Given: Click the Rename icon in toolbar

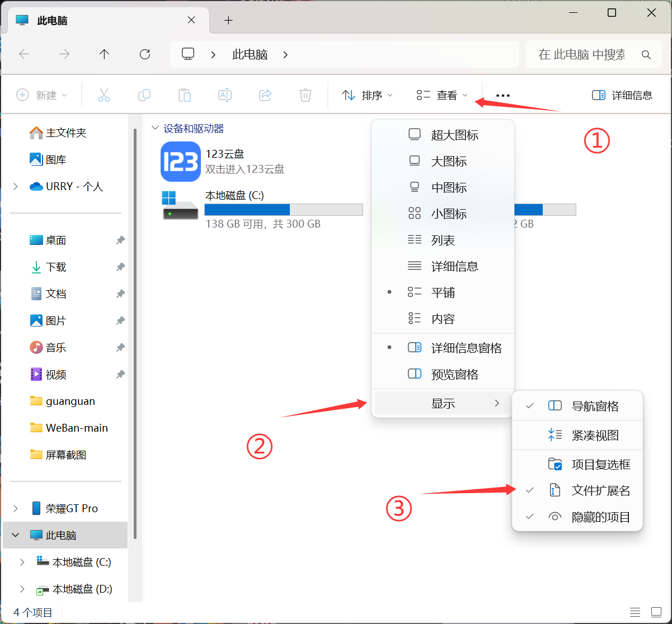Looking at the screenshot, I should click(224, 95).
